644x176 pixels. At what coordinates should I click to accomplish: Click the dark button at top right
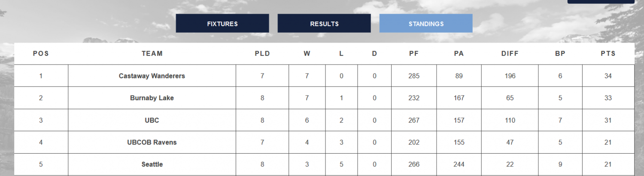[x=600, y=1]
